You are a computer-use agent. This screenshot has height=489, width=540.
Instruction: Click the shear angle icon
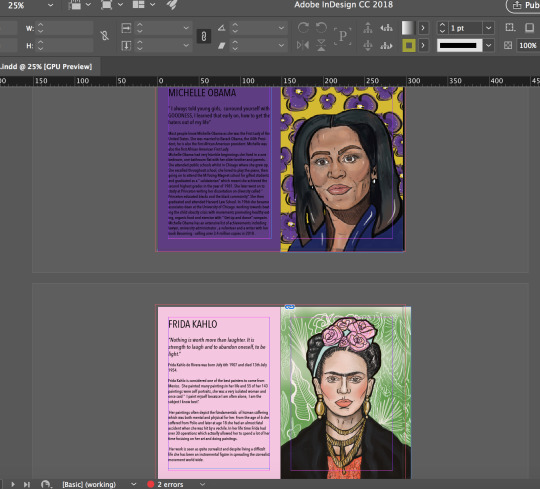click(x=221, y=45)
